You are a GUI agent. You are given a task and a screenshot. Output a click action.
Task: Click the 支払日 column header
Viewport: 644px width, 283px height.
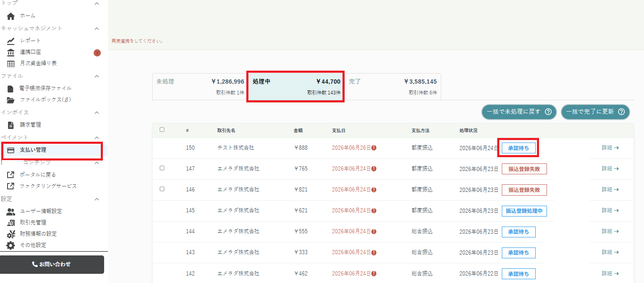pyautogui.click(x=339, y=131)
